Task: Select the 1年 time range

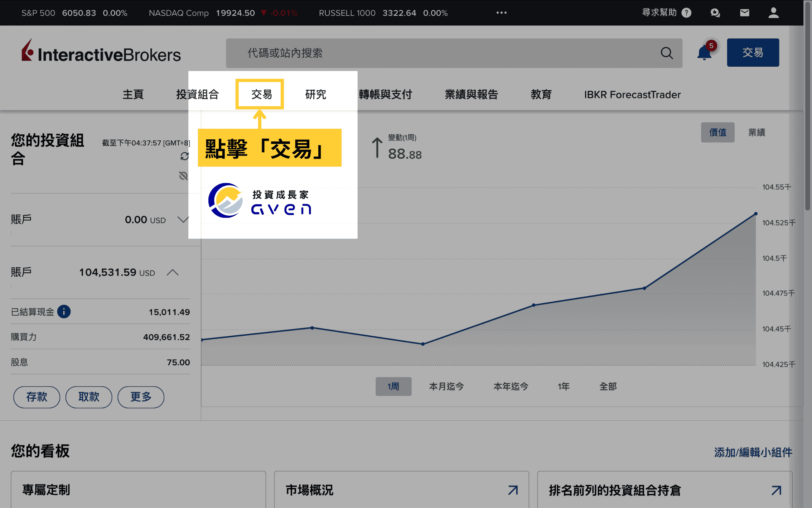Action: 564,386
